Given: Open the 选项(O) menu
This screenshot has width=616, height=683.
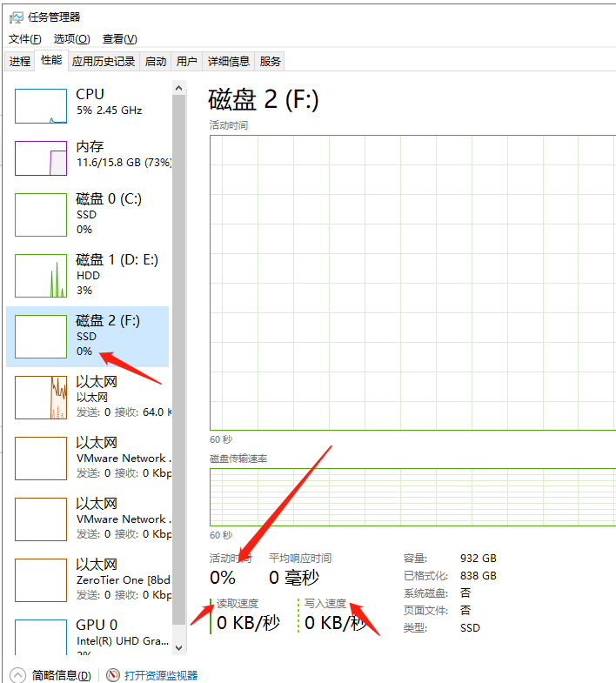Looking at the screenshot, I should pyautogui.click(x=71, y=39).
